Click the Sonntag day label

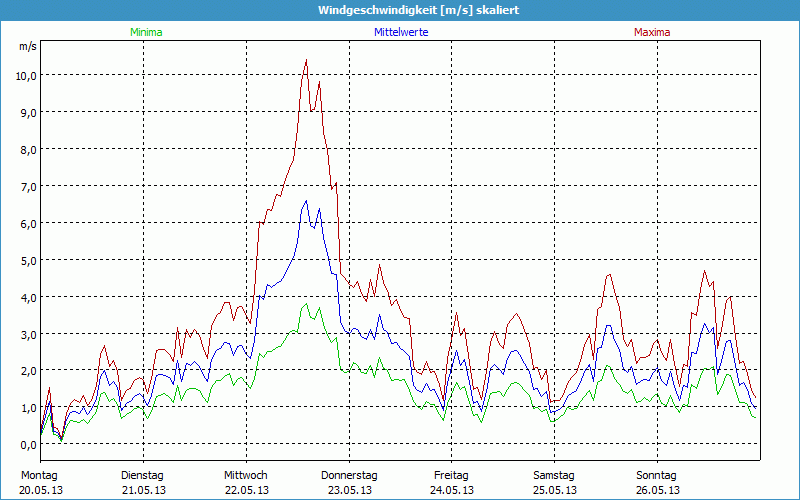pyautogui.click(x=656, y=476)
